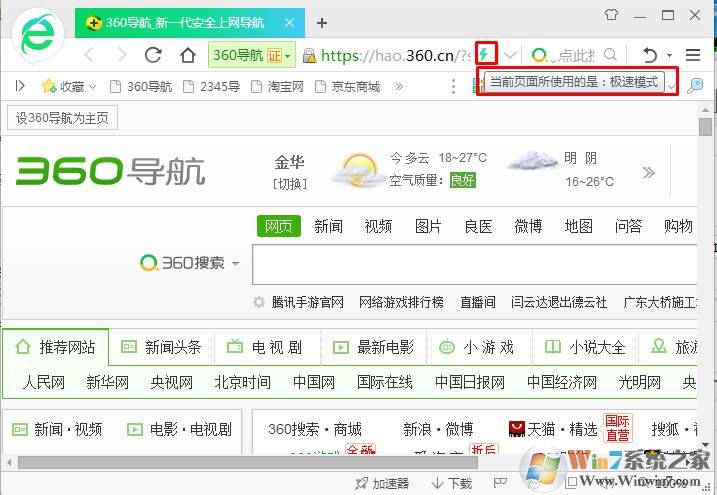The width and height of the screenshot is (717, 495).
Task: Expand 收藏 dropdown arrow
Action: point(92,86)
